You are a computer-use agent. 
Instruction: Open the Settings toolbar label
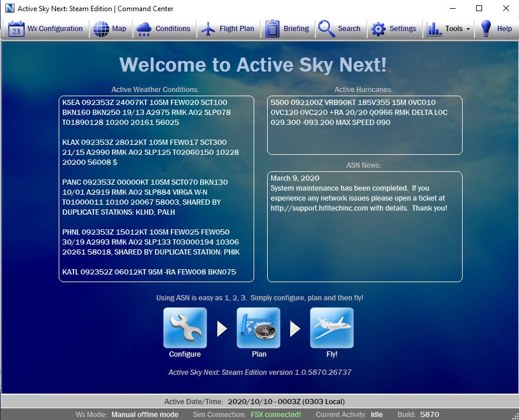[403, 29]
